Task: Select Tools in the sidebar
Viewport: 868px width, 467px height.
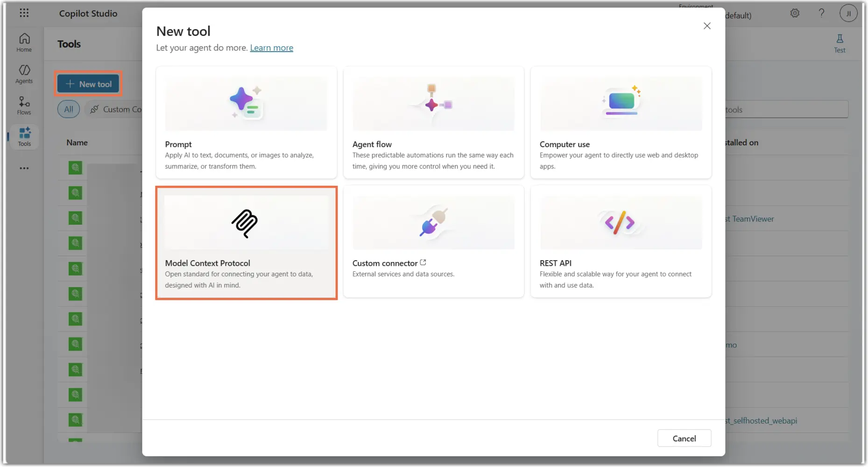Action: pyautogui.click(x=24, y=137)
